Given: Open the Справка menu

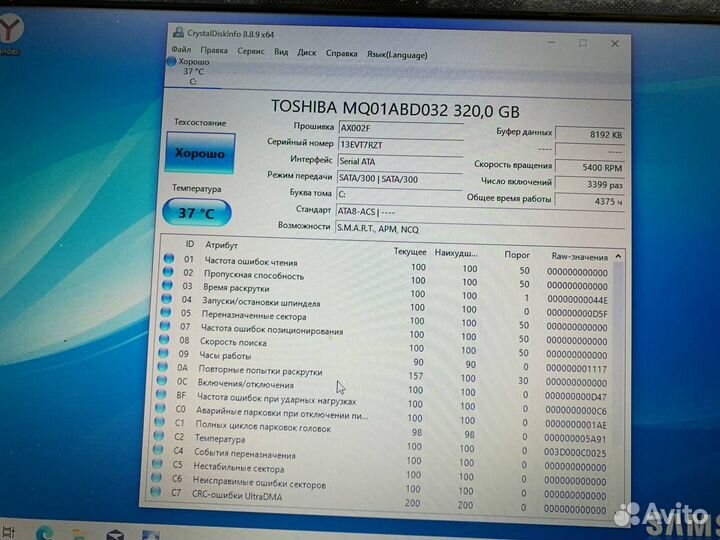Looking at the screenshot, I should [342, 53].
